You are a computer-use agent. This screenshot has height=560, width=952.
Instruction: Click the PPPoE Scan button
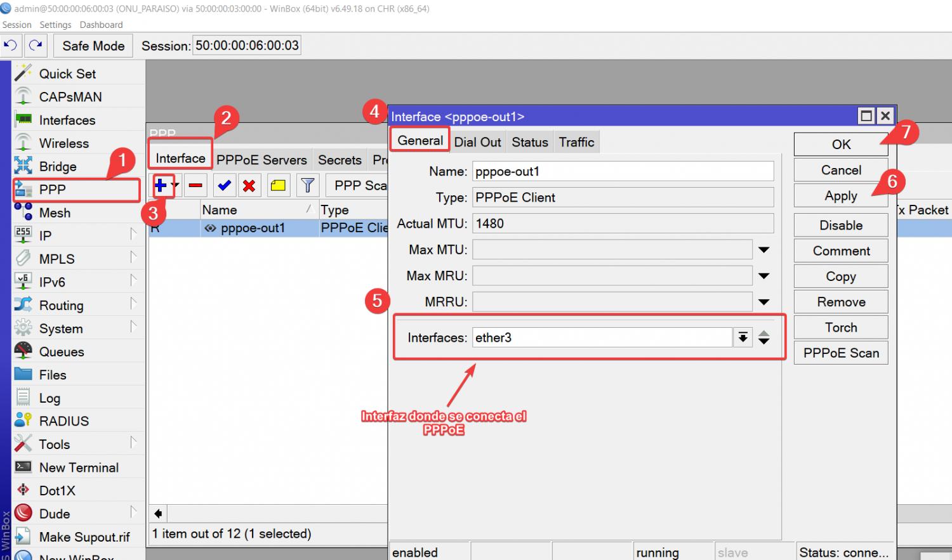[840, 353]
